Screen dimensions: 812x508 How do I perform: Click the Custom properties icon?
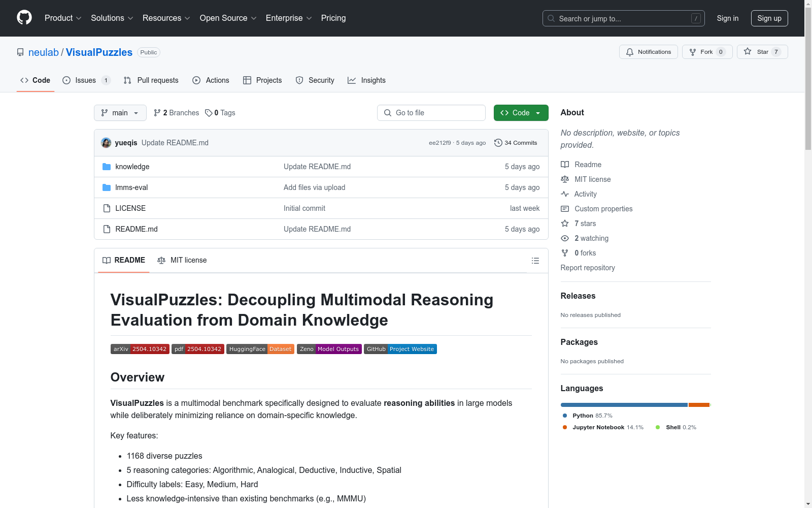tap(565, 209)
